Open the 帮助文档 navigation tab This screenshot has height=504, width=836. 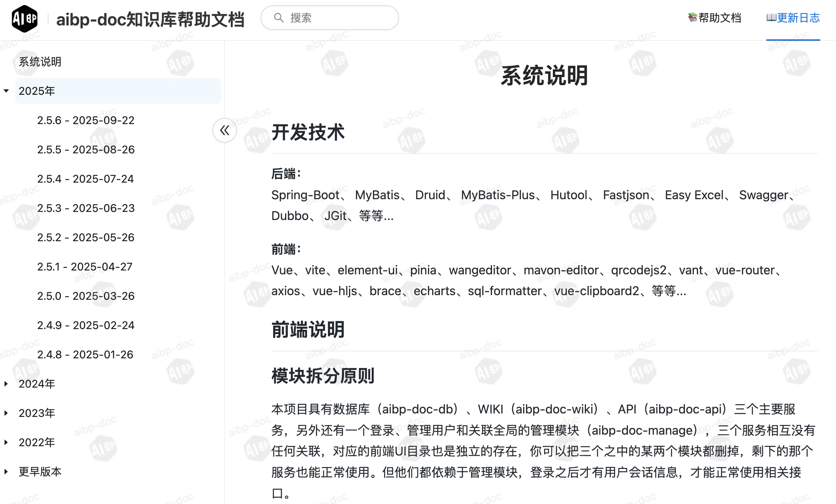[719, 18]
